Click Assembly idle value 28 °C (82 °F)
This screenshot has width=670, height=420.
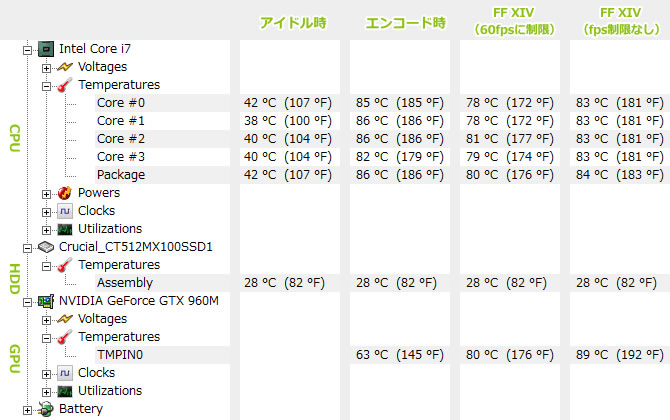tap(285, 283)
